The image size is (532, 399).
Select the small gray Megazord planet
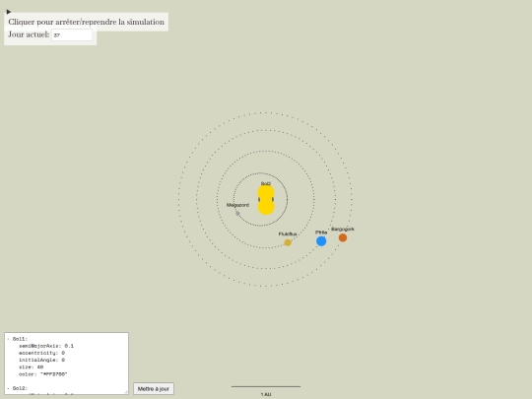(x=237, y=214)
